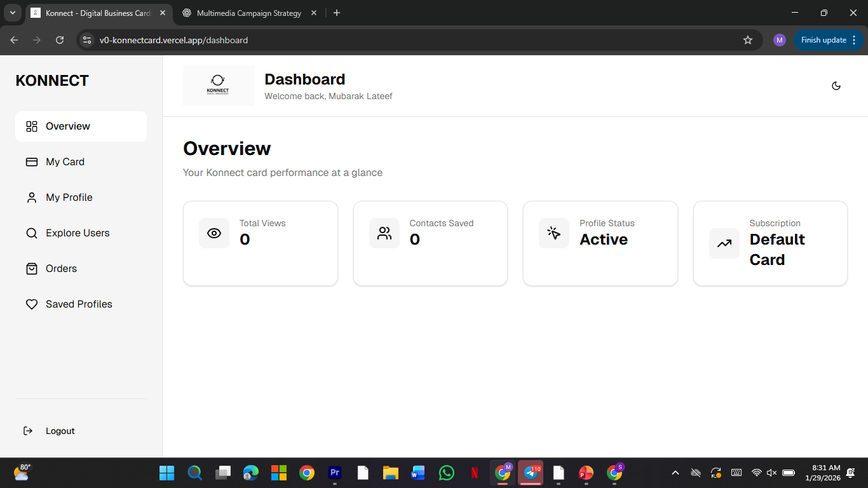The width and height of the screenshot is (868, 488).
Task: Click the cursor icon on Profile Status card
Action: click(553, 233)
